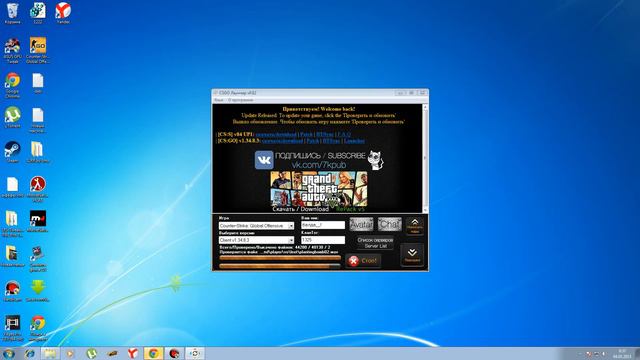Image resolution: width=640 pixels, height=360 pixels.
Task: Open Google Chrome desktop shortcut
Action: point(13,85)
